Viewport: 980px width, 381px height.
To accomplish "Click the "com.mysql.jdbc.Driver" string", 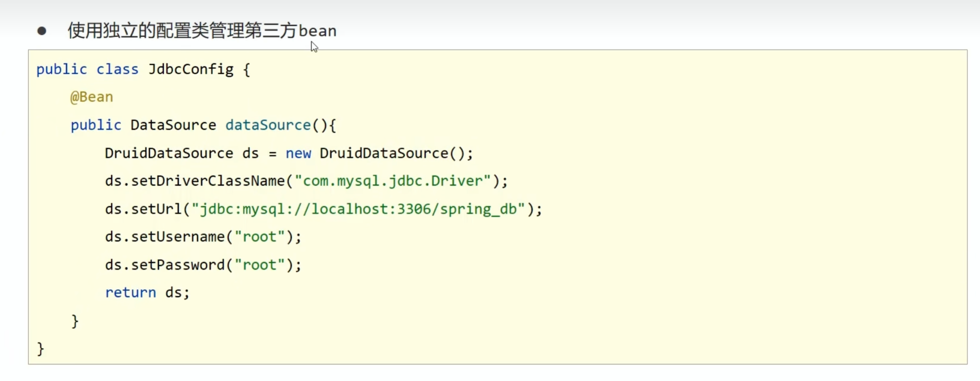I will coord(392,181).
